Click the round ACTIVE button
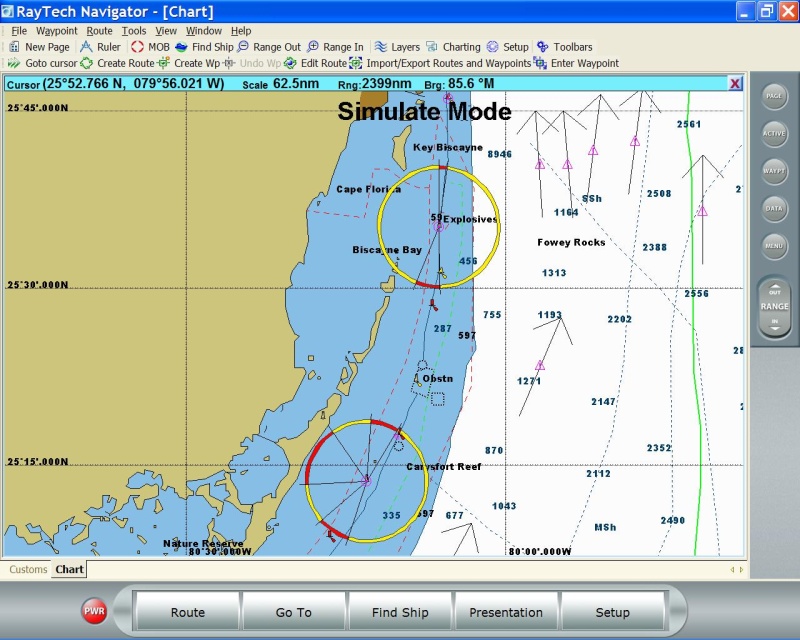Viewport: 800px width, 640px height. pyautogui.click(x=774, y=134)
